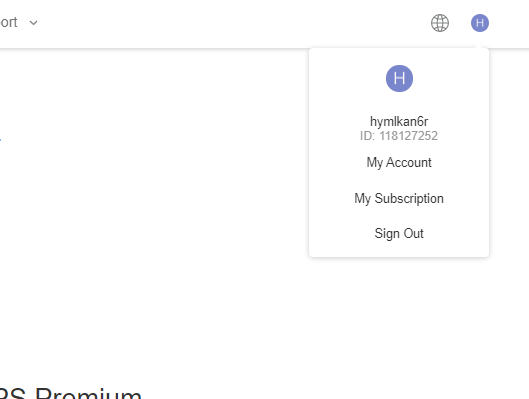
Task: Expand the chevron arrow beside the truncated 'ort' menu
Action: click(33, 23)
